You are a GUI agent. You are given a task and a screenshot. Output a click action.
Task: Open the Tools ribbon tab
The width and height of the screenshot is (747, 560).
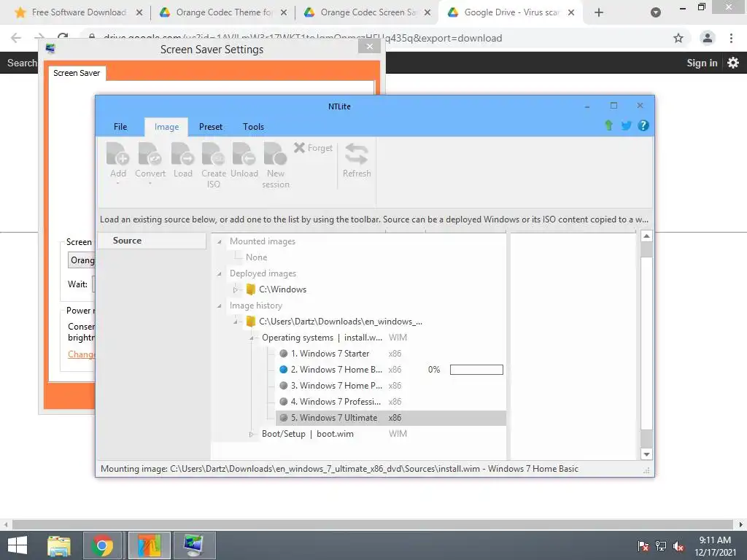253,127
